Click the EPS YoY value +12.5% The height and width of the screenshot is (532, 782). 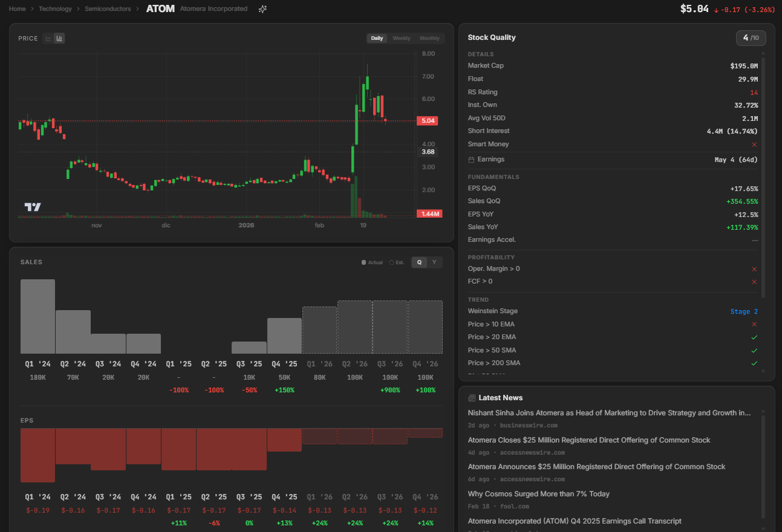coord(746,215)
